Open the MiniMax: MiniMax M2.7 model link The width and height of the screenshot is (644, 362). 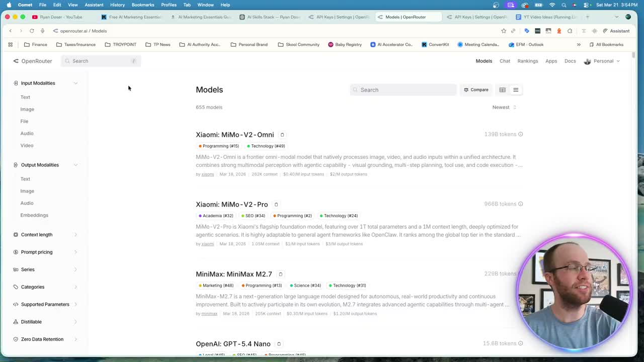(234, 274)
